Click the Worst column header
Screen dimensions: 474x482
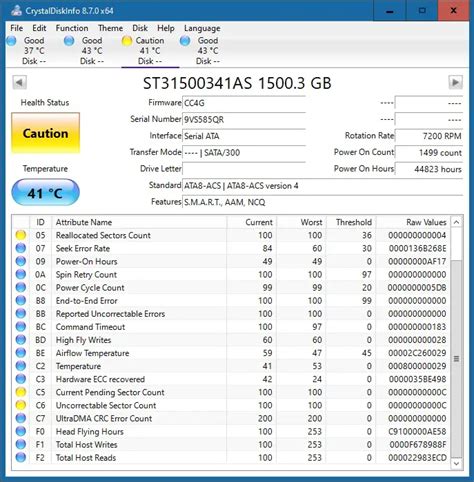[x=301, y=222]
